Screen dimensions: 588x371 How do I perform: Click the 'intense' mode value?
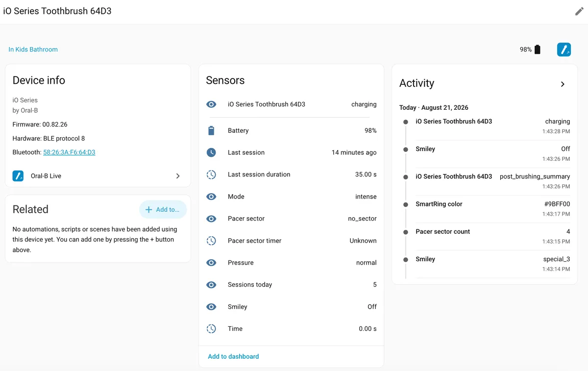[366, 197]
